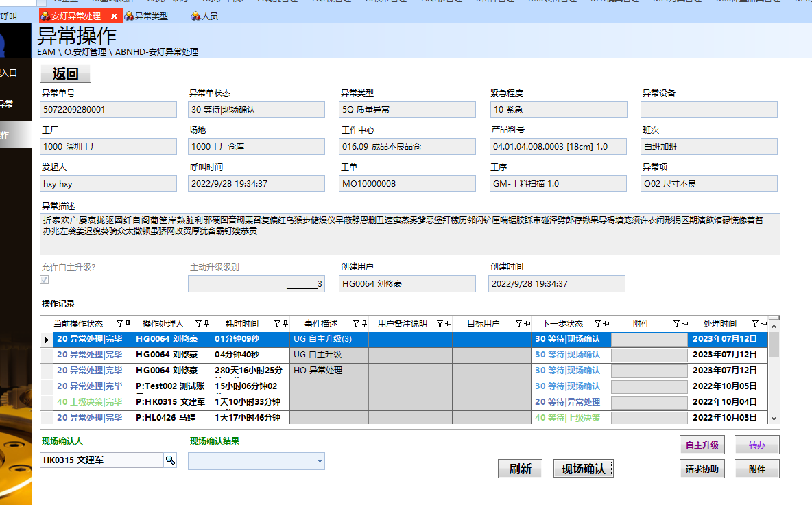The image size is (812, 505).
Task: Click the 自主升级 button
Action: click(702, 445)
